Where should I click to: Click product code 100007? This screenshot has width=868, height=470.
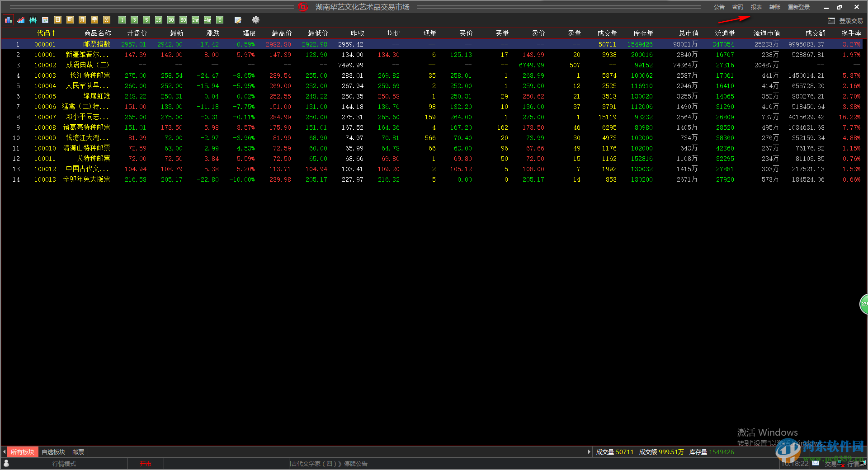(45, 117)
